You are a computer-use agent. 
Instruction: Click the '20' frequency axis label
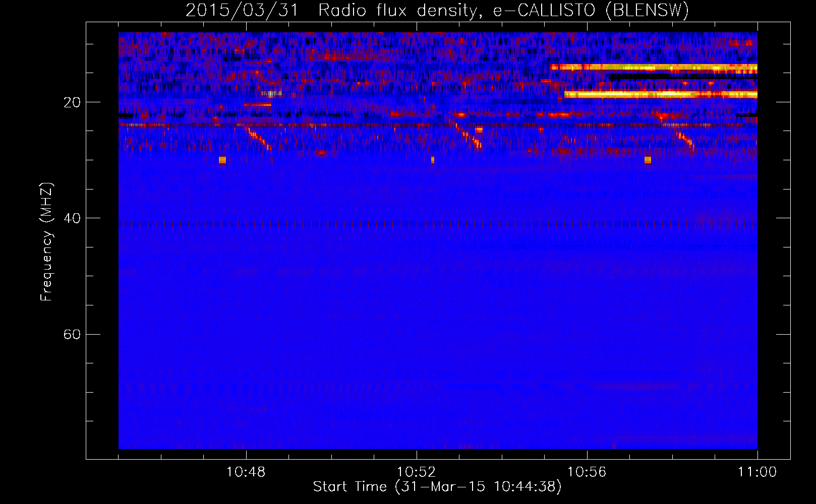(x=72, y=103)
